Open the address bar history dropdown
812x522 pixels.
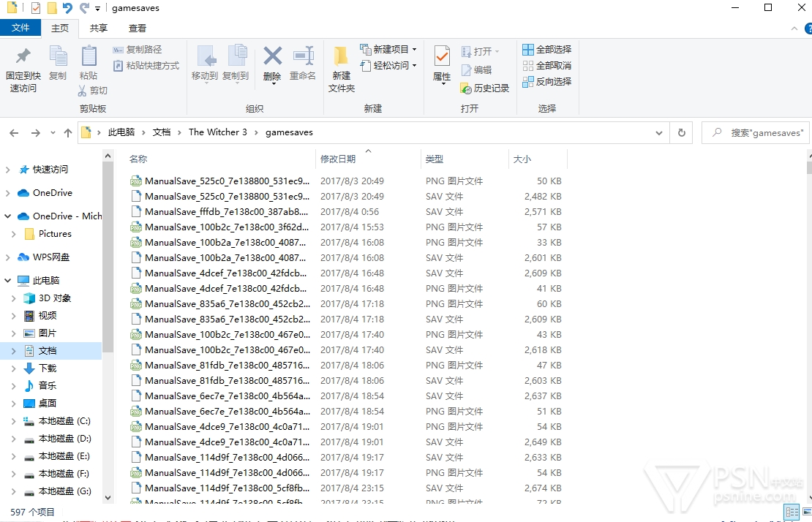coord(658,133)
